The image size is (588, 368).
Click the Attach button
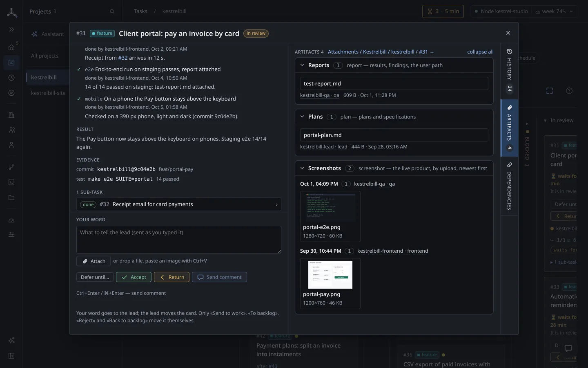pyautogui.click(x=94, y=261)
